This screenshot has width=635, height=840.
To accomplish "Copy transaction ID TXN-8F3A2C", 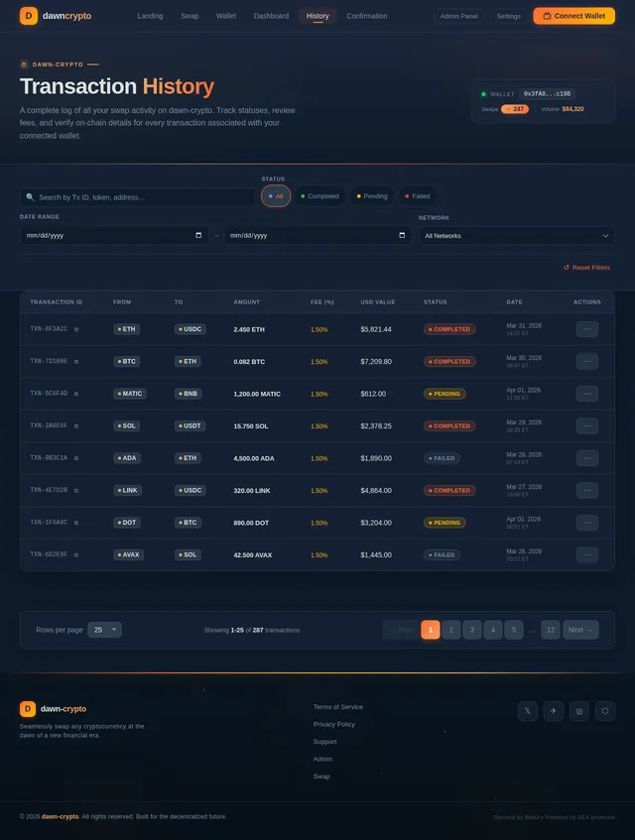I will coord(76,329).
